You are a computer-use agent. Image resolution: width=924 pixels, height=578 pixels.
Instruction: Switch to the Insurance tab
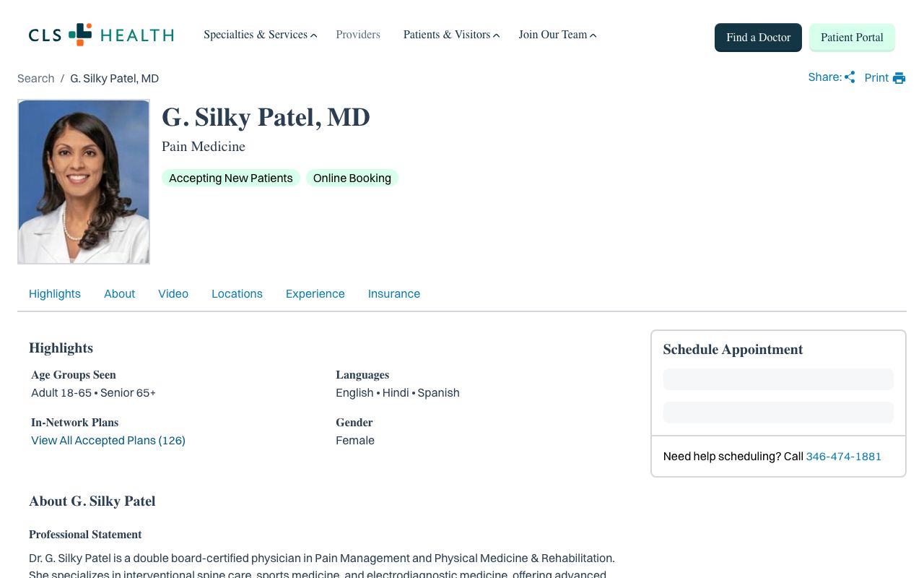394,293
